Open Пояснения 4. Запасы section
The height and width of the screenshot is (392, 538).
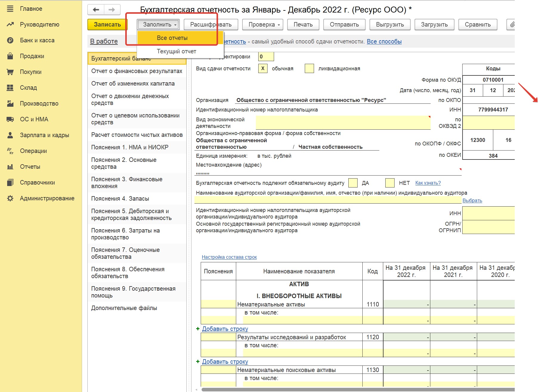tap(137, 199)
